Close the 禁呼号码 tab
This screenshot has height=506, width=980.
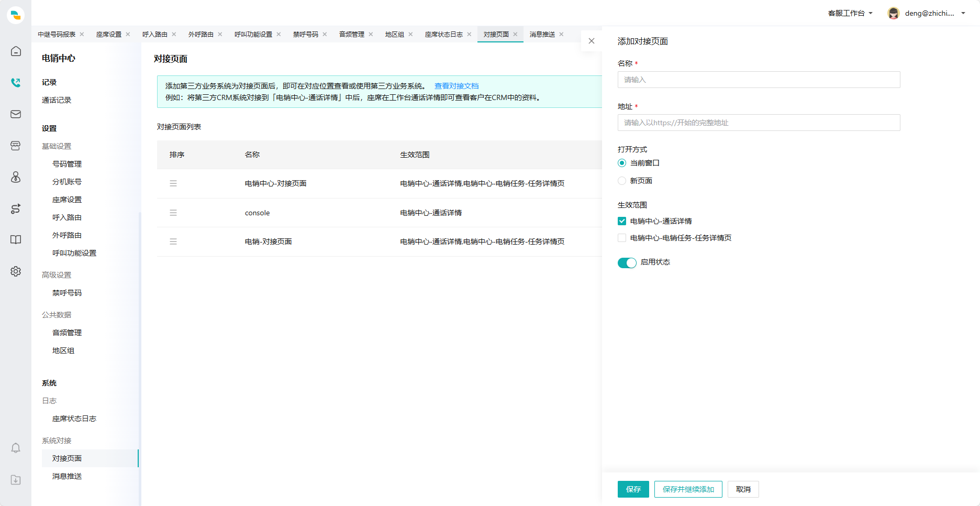325,34
